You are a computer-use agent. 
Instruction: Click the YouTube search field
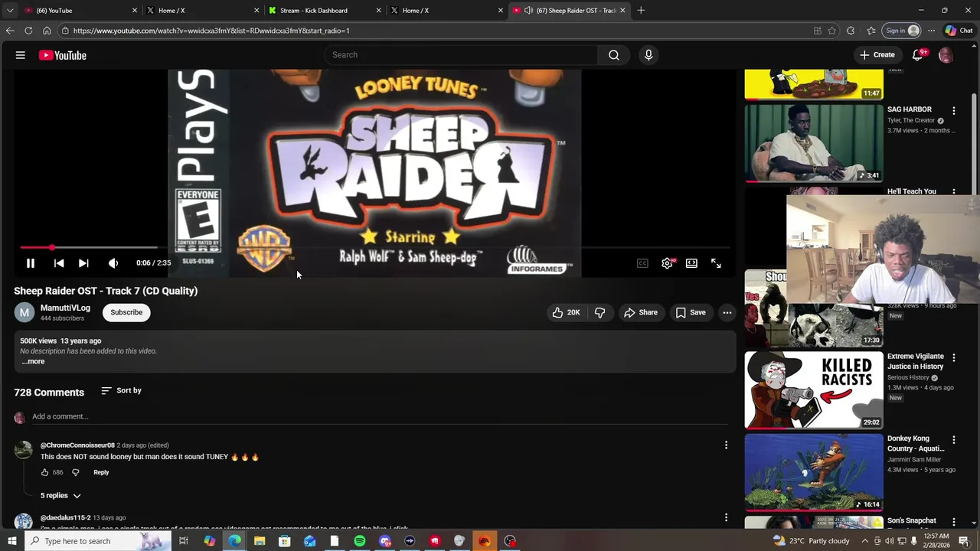click(x=462, y=55)
